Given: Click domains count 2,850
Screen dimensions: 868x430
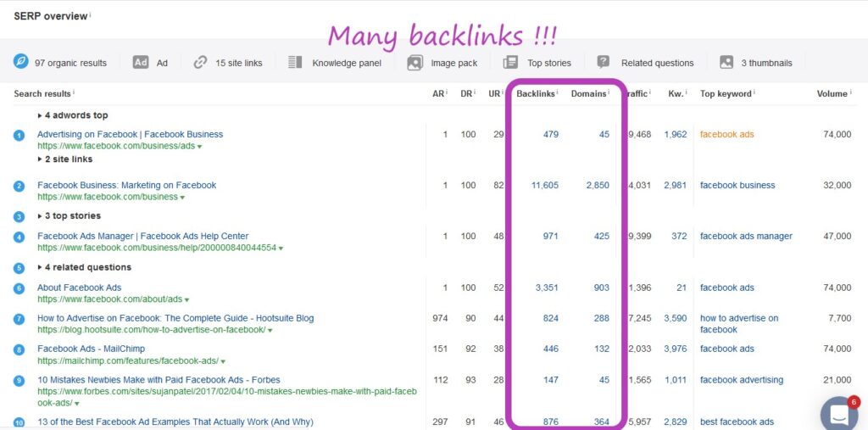Looking at the screenshot, I should (x=598, y=185).
